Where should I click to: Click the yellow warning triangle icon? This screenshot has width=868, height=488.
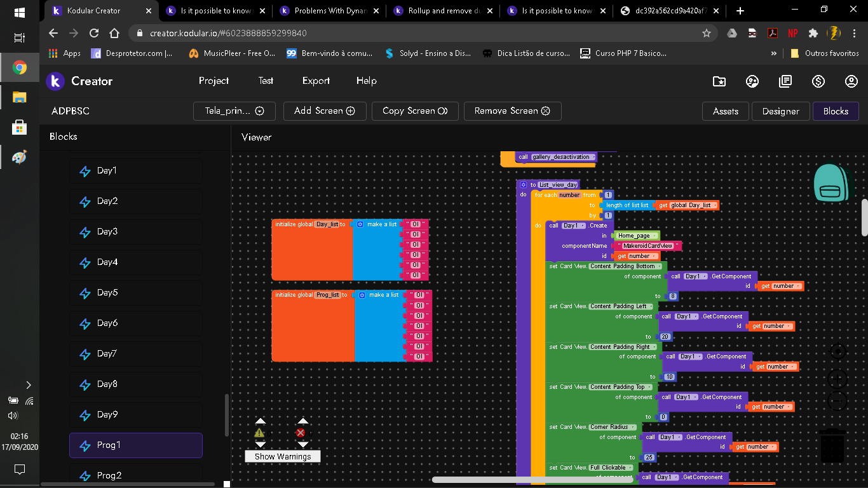point(259,433)
